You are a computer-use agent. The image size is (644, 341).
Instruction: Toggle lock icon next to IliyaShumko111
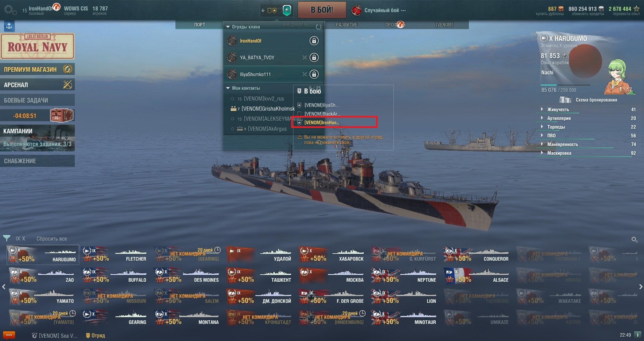pos(314,74)
